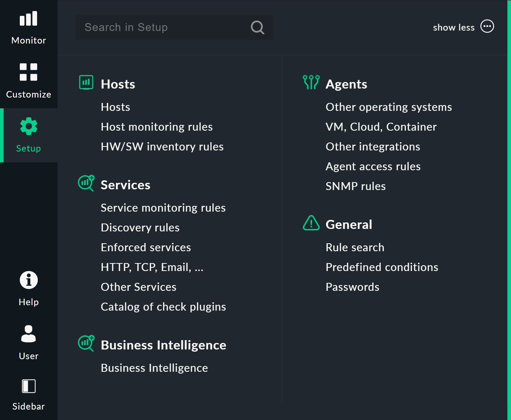Click the three-dots show less icon
The width and height of the screenshot is (511, 420).
(487, 26)
